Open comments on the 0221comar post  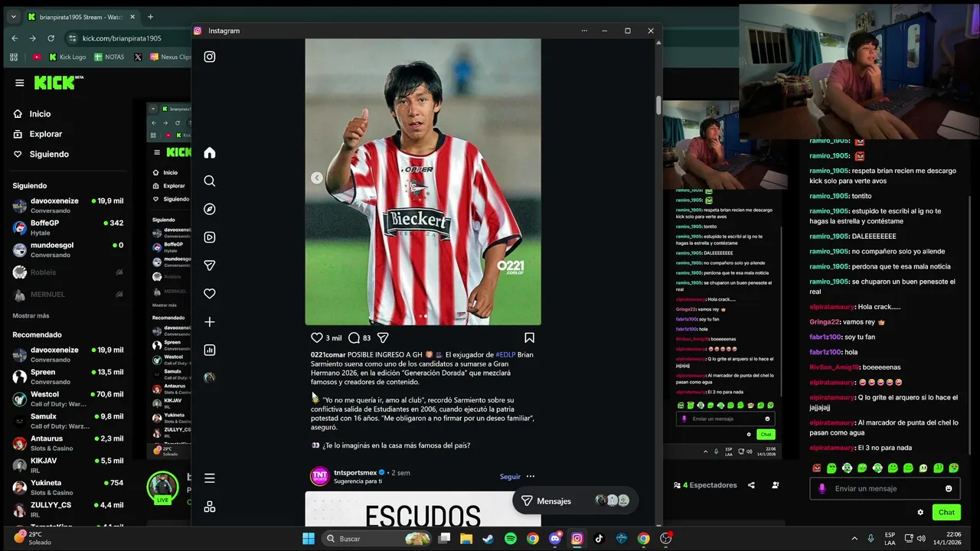pos(354,337)
